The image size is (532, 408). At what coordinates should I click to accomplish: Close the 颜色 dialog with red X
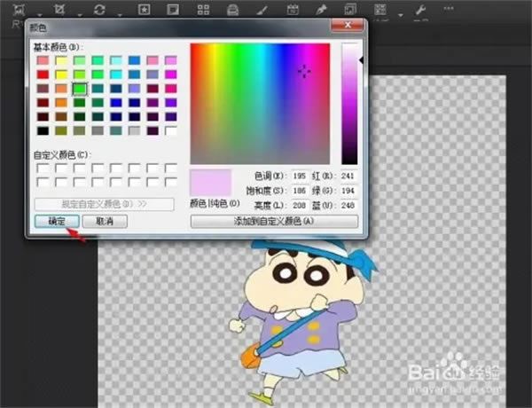click(x=347, y=25)
